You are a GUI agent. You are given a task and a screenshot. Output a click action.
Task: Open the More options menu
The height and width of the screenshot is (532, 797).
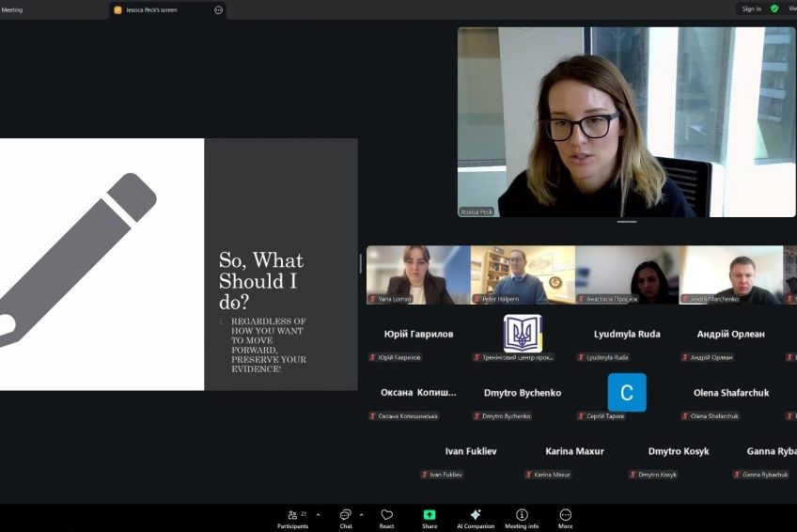tap(566, 518)
